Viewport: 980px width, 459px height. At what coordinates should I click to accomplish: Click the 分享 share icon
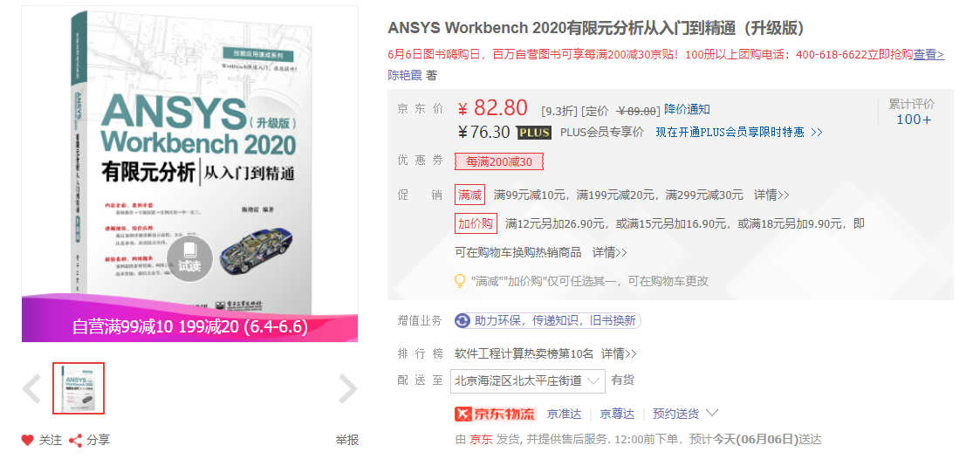pyautogui.click(x=76, y=441)
